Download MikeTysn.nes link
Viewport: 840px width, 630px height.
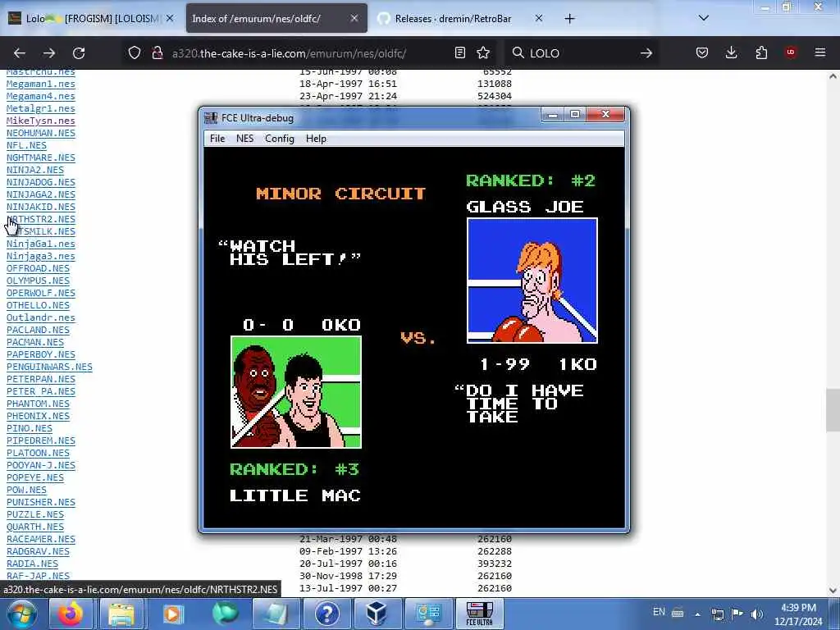(x=41, y=121)
